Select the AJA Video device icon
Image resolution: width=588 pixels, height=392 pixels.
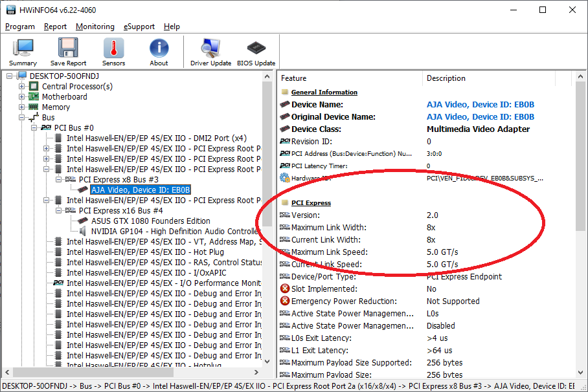coord(83,190)
